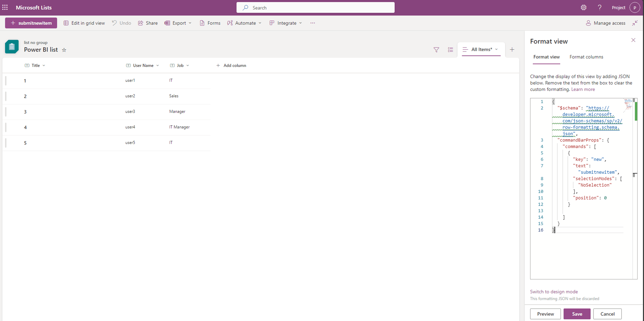Star the Power BI list as favorite
Viewport: 644px width, 321px height.
(x=64, y=50)
